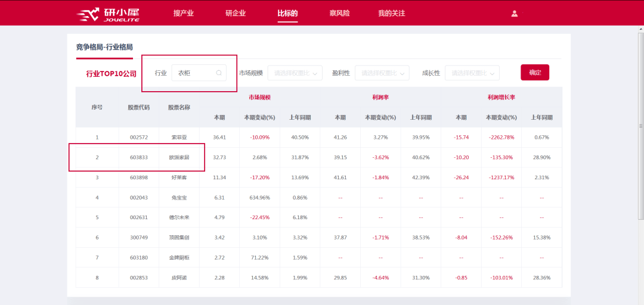This screenshot has height=305, width=644.
Task: Click stock code 002631
Action: coord(139,217)
